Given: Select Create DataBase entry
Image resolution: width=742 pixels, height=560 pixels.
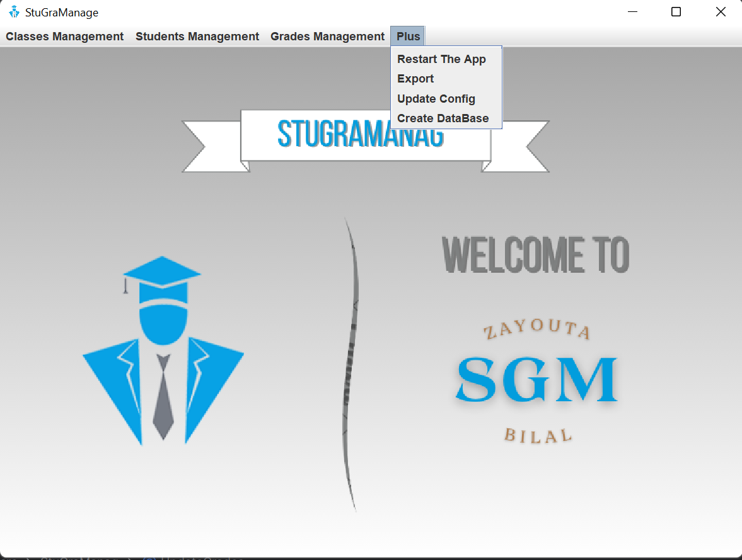Looking at the screenshot, I should (x=446, y=118).
